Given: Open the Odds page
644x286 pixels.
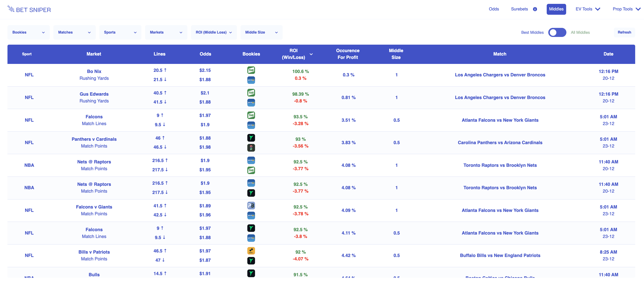Looking at the screenshot, I should coord(494,9).
